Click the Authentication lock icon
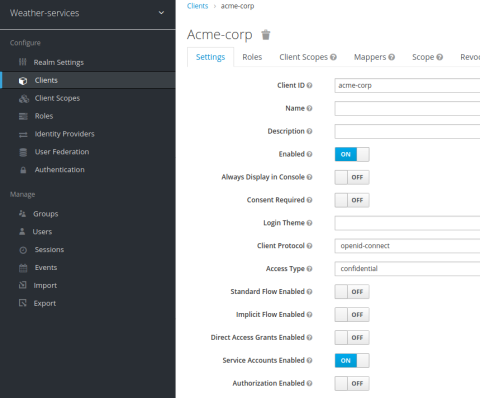Image resolution: width=480 pixels, height=398 pixels. coord(23,170)
